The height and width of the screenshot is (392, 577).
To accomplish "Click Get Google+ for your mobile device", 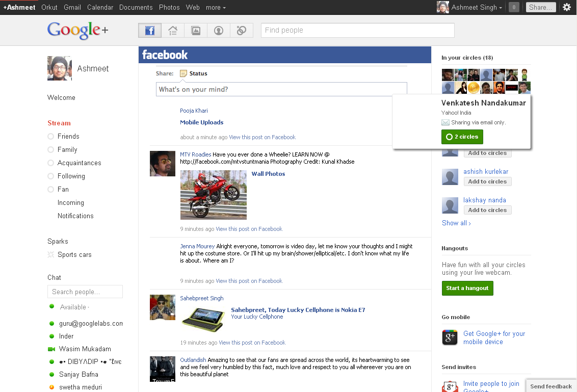I will pos(494,337).
